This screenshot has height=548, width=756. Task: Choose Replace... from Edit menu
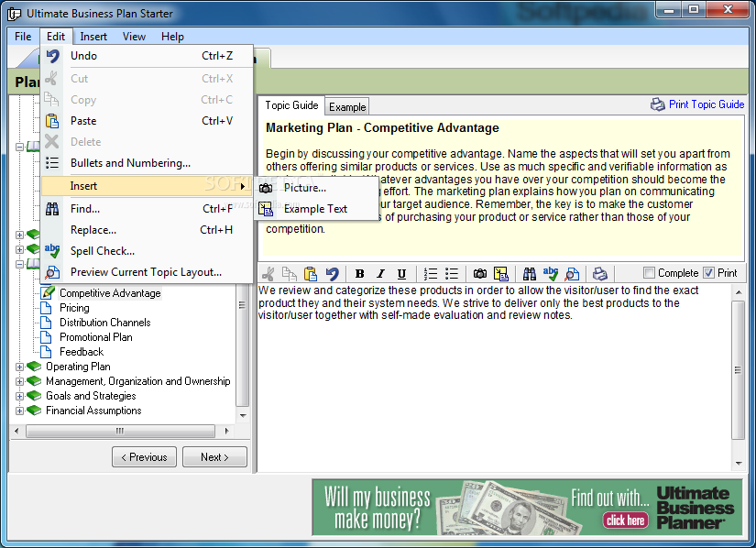147,230
